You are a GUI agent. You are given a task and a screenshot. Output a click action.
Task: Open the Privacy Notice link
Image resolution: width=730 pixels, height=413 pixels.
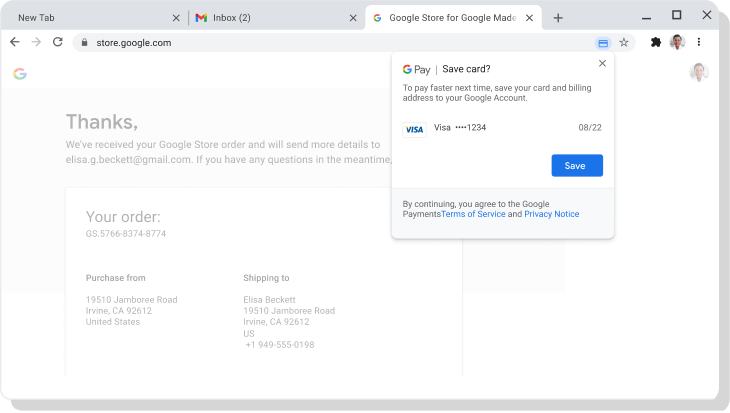click(x=552, y=214)
